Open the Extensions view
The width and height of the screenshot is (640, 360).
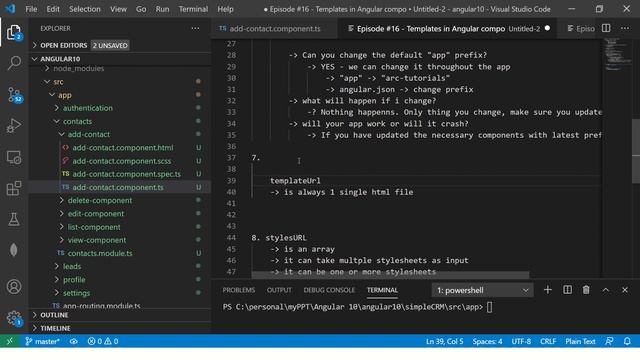coord(14,189)
